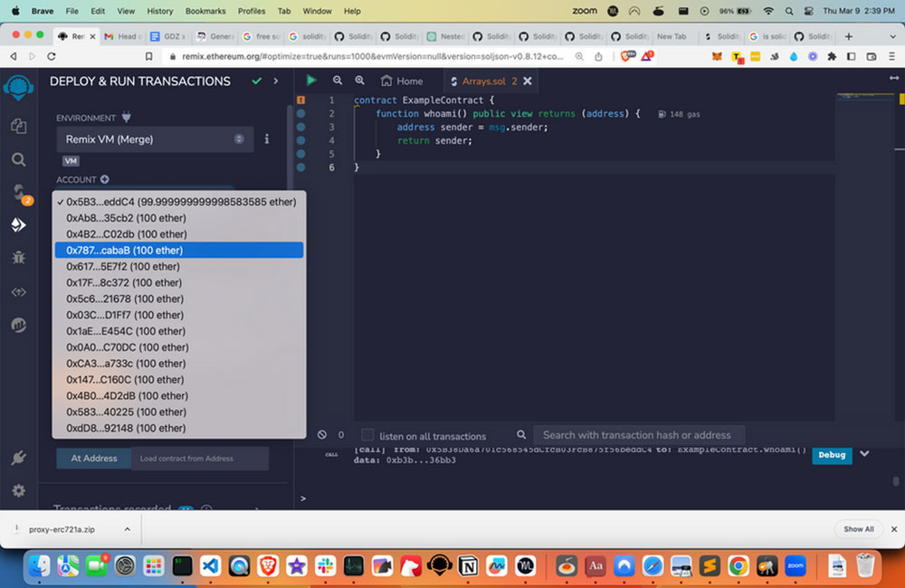Image resolution: width=905 pixels, height=588 pixels.
Task: Open the Brave hamburger menu icon
Action: 891,57
